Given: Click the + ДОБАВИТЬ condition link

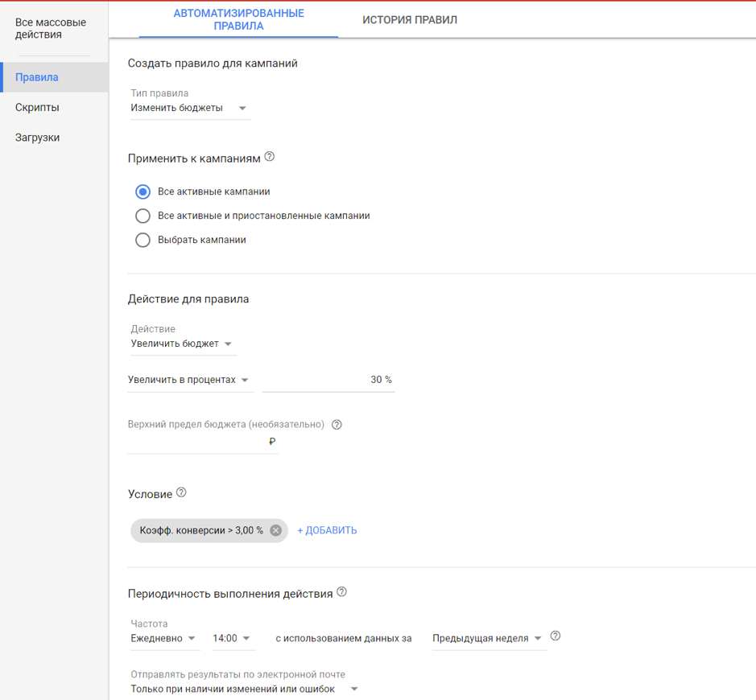Looking at the screenshot, I should [327, 530].
